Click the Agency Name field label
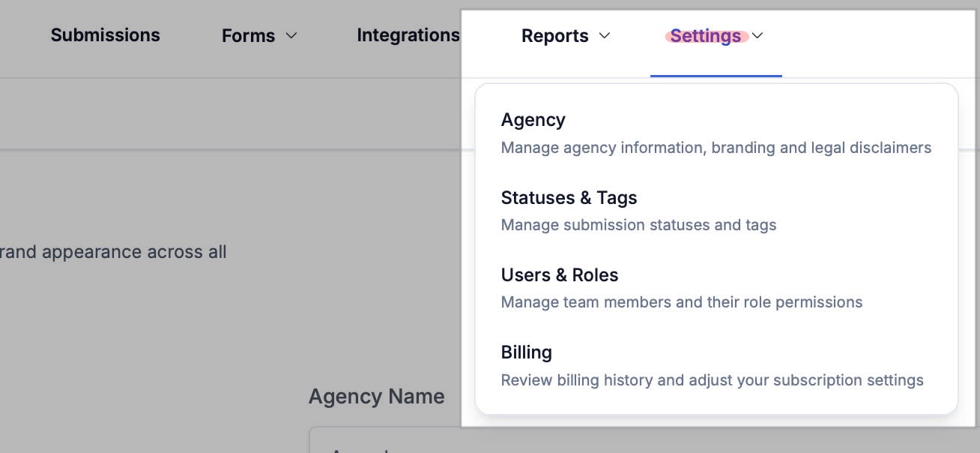Viewport: 980px width, 453px height. [x=376, y=397]
